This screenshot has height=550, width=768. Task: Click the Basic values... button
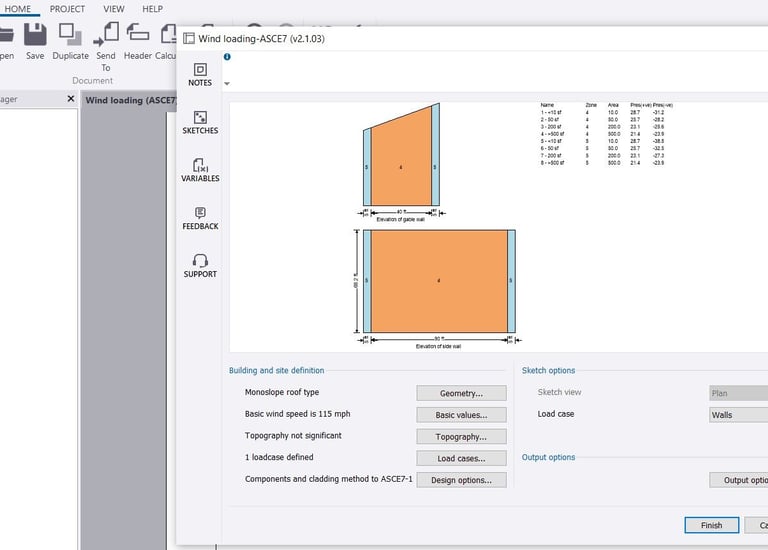click(461, 415)
